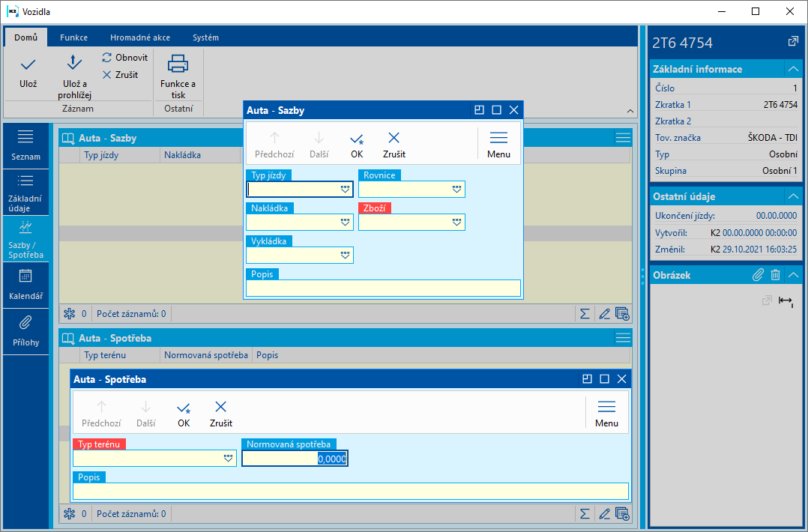
Task: Open the Kalendář sidebar section
Action: click(25, 285)
